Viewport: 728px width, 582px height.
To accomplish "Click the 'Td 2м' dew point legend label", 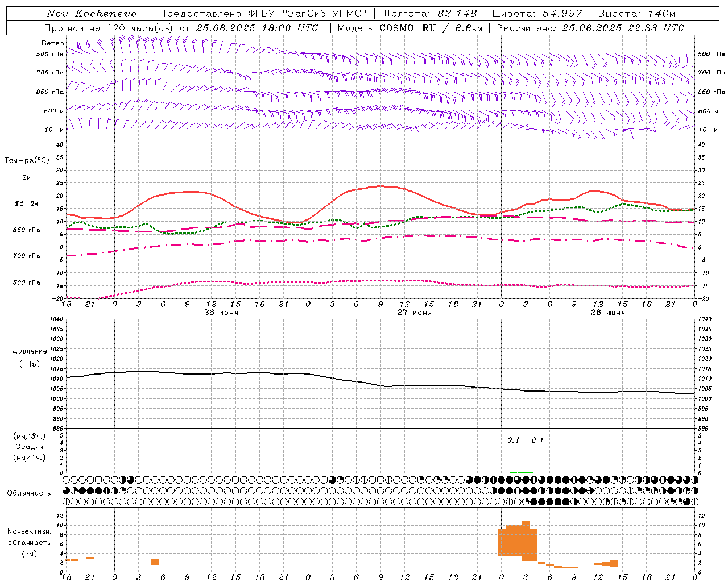I will click(26, 203).
